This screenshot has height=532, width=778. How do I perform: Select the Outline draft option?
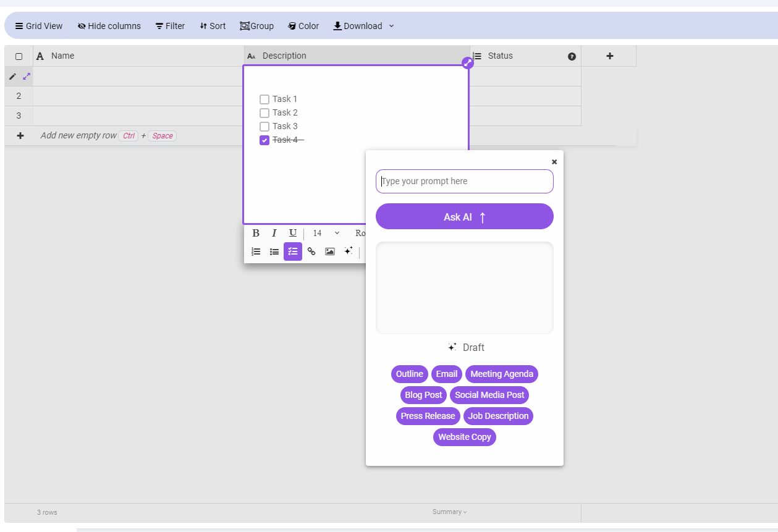click(410, 374)
